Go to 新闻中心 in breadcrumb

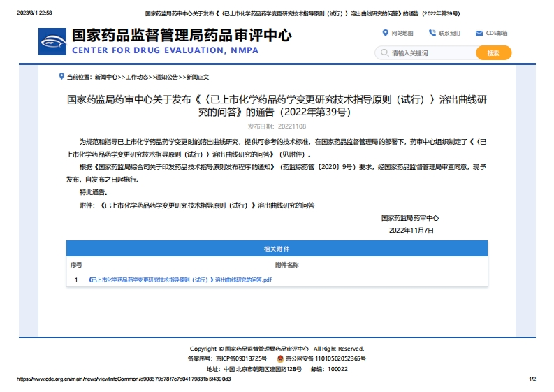[x=105, y=77]
